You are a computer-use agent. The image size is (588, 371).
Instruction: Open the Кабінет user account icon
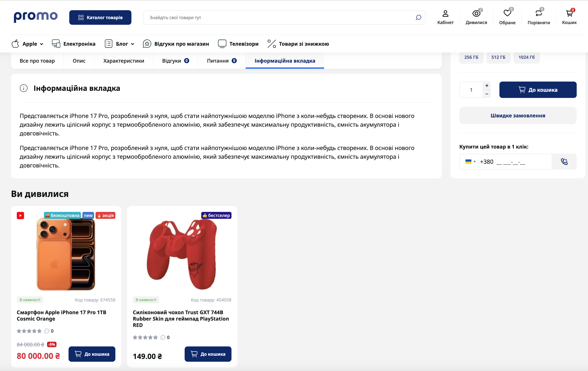tap(445, 14)
